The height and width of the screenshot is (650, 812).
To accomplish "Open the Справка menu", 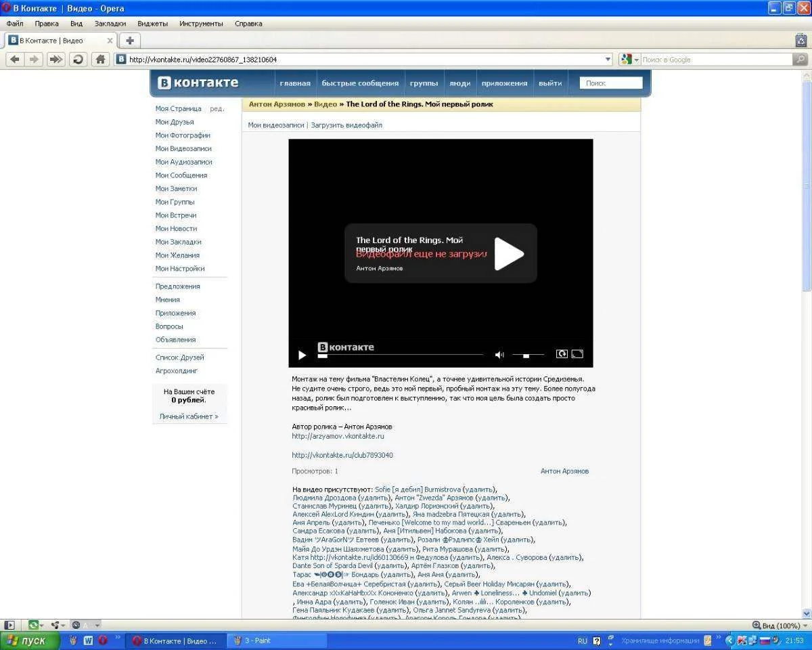I will 248,23.
